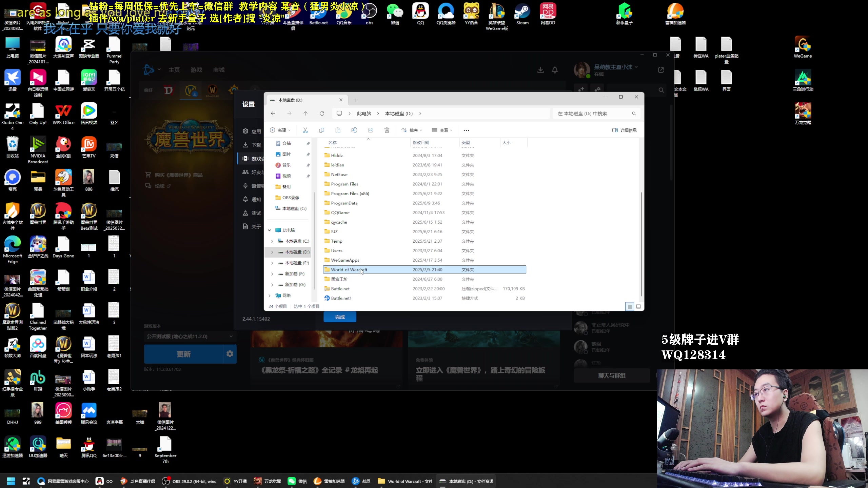Open the obs desktop icon
Screen dimensions: 868x488
(x=369, y=14)
